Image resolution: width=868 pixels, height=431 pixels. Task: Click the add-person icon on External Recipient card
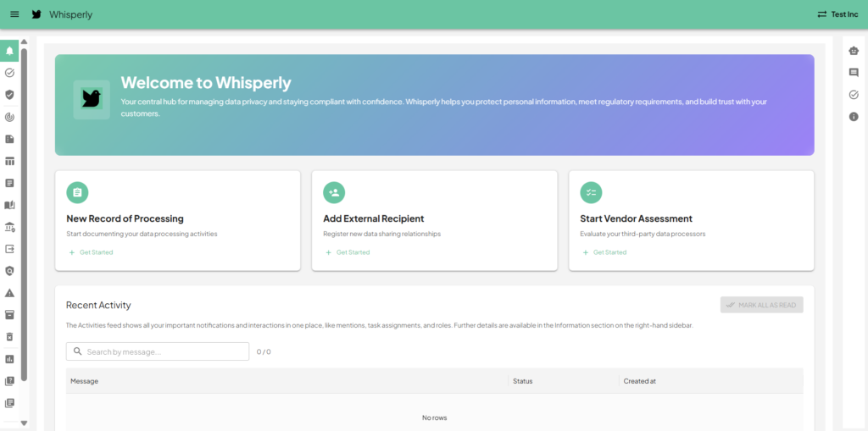pyautogui.click(x=334, y=192)
